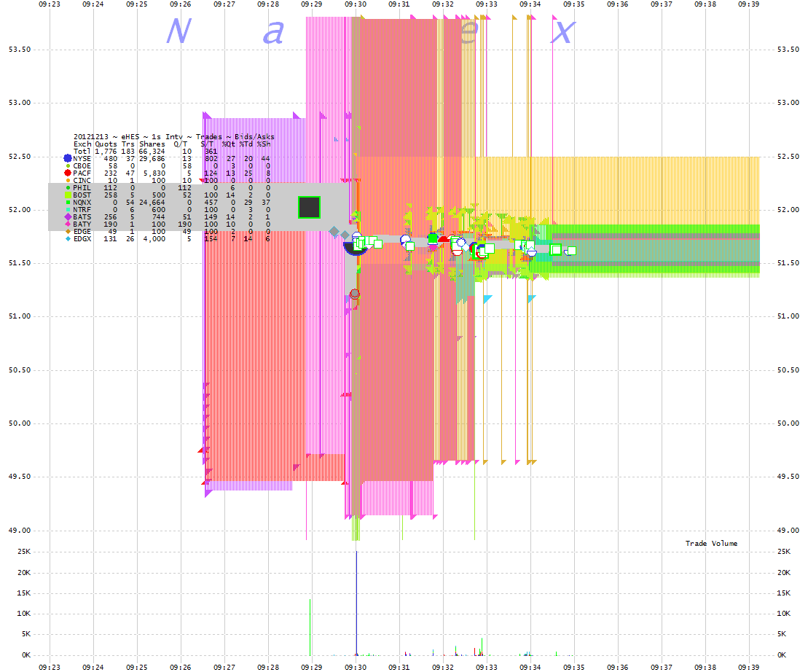Viewport: 808px width, 672px height.
Task: Click the NYSE shares value 29,686
Action: [152, 159]
